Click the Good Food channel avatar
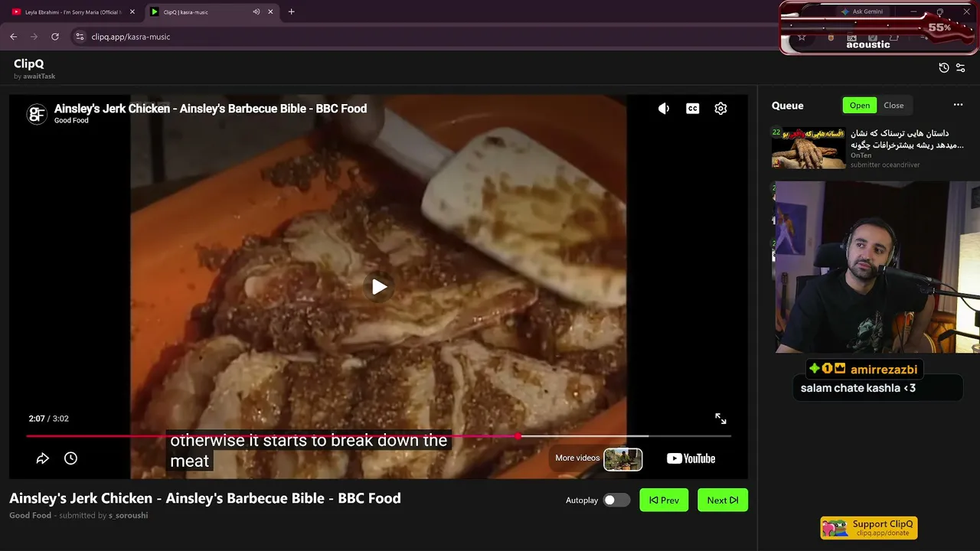980x551 pixels. click(x=37, y=114)
